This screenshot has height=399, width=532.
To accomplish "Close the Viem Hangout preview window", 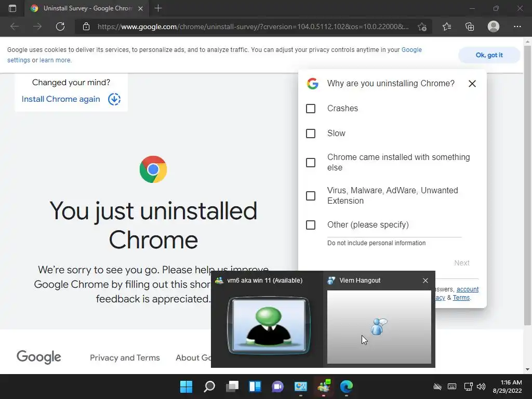I will 425,281.
